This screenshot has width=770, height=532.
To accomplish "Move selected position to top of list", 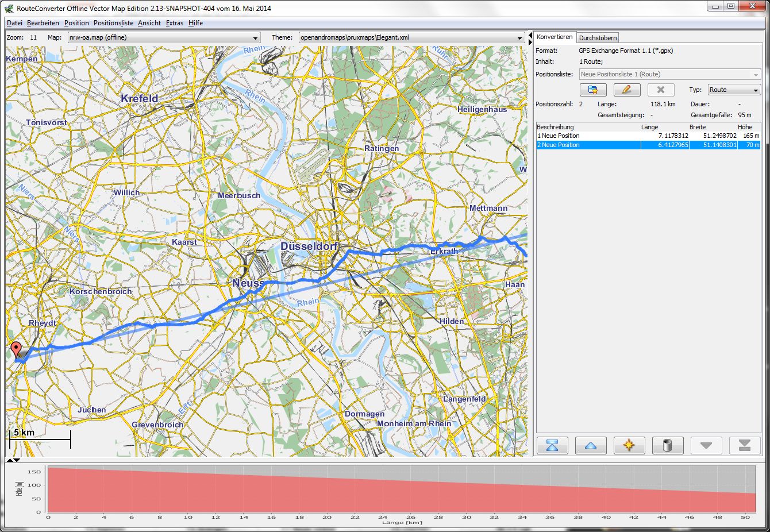I will coord(552,445).
